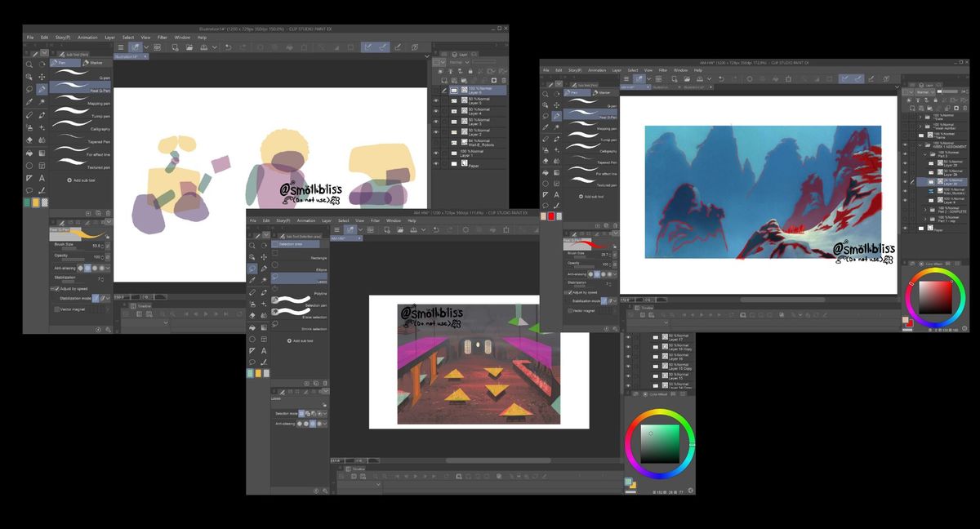Click the yellow color swatch in the robot sketch window toolbox
The image size is (980, 529).
tap(36, 202)
